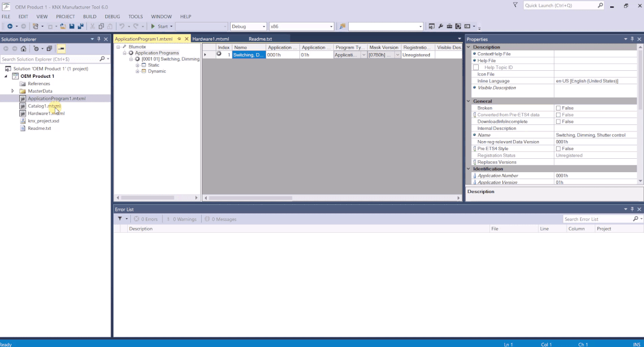644x347 pixels.
Task: Click the New Project toolbar icon
Action: click(35, 26)
